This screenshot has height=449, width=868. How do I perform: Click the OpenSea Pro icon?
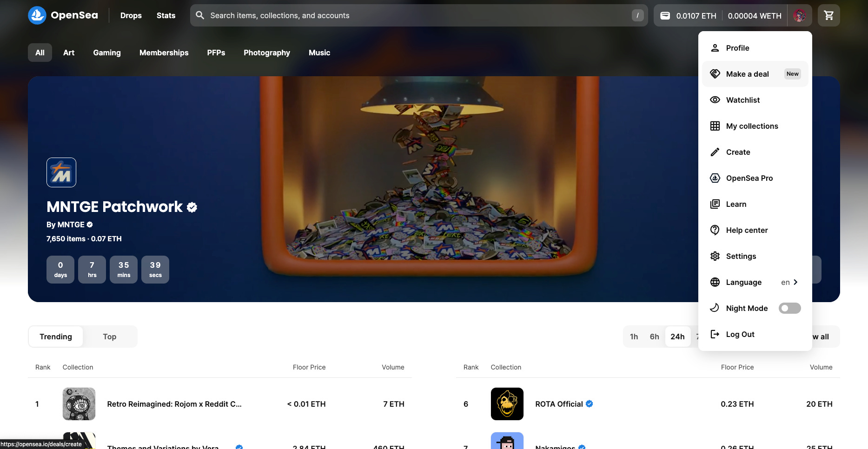point(715,178)
